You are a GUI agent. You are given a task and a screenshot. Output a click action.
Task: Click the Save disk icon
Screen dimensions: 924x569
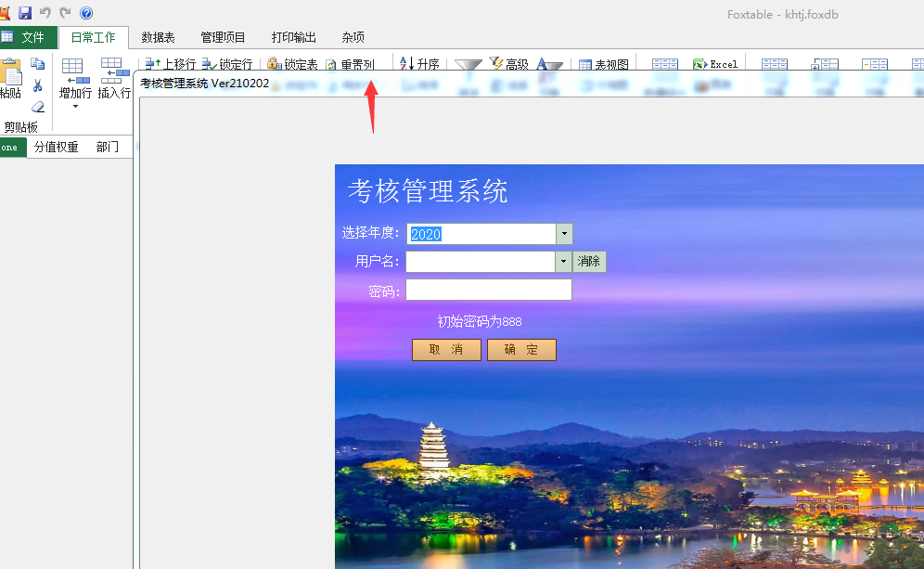pyautogui.click(x=25, y=13)
